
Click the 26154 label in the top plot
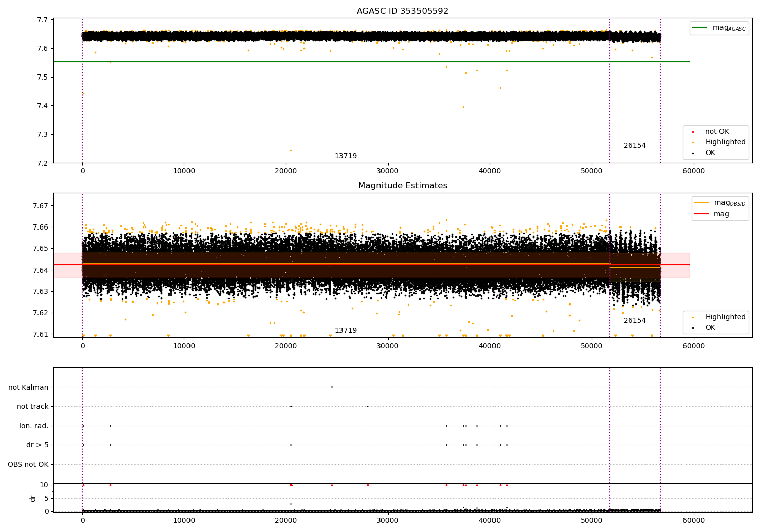pos(635,146)
